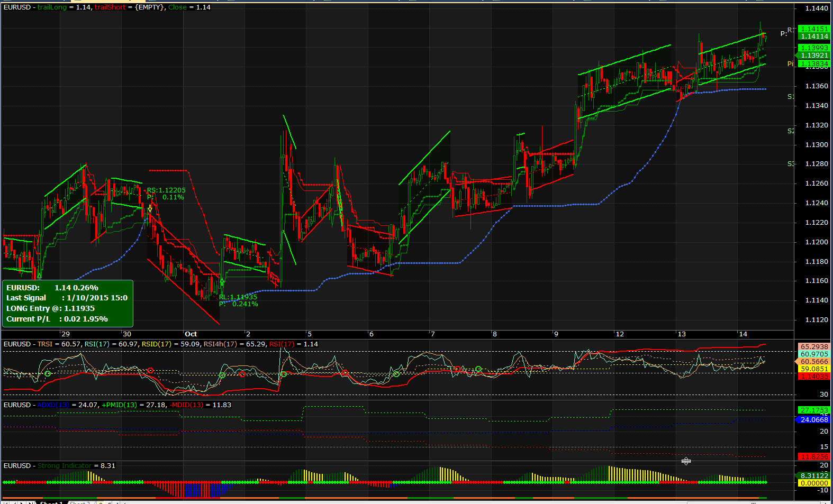
Task: Click the 1.1120 price axis tick label
Action: (817, 320)
